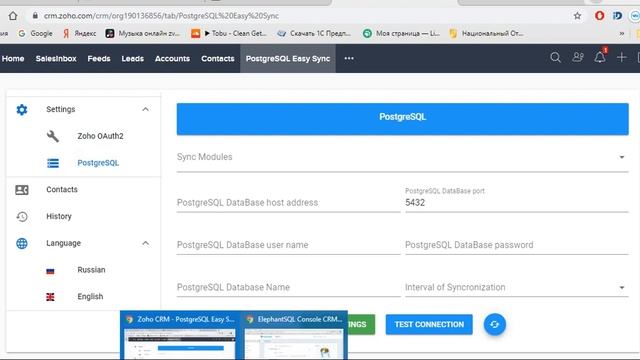The height and width of the screenshot is (360, 640).
Task: Open the Interval of Syncronization dropdown
Action: click(x=516, y=287)
